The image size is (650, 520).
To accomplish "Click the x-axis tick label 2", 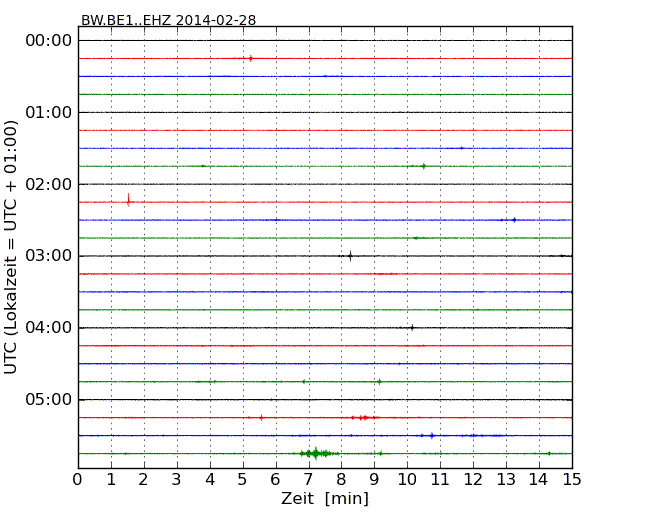I will click(143, 480).
